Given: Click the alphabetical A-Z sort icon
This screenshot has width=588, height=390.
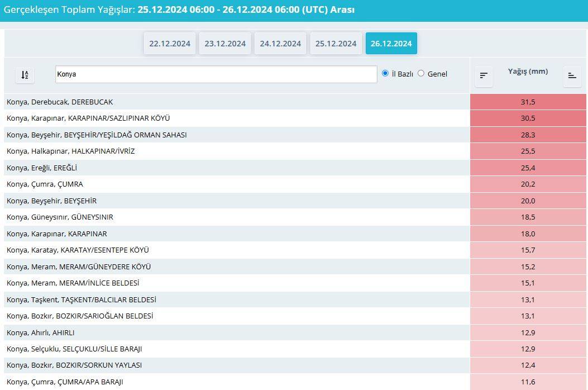Looking at the screenshot, I should click(25, 75).
